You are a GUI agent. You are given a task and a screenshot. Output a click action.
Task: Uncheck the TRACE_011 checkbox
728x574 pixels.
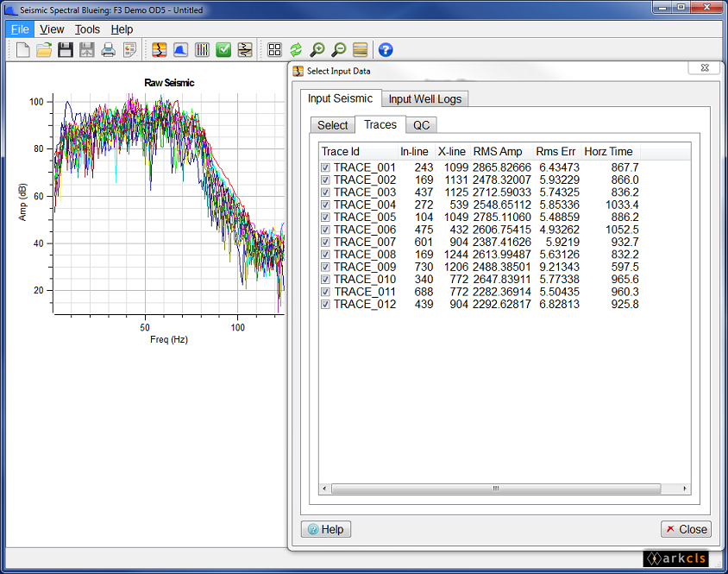pos(325,292)
